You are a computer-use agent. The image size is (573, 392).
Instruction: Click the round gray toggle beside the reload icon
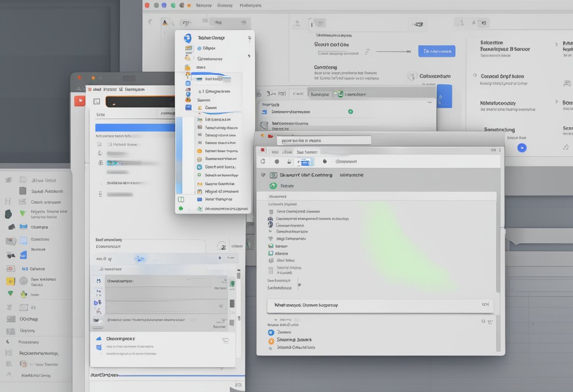[277, 161]
